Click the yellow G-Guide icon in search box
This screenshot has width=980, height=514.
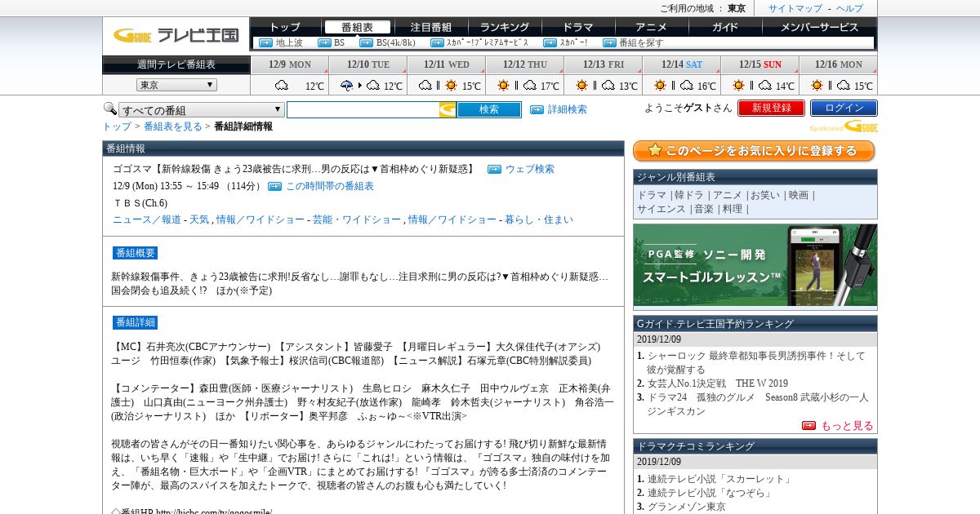pyautogui.click(x=448, y=109)
